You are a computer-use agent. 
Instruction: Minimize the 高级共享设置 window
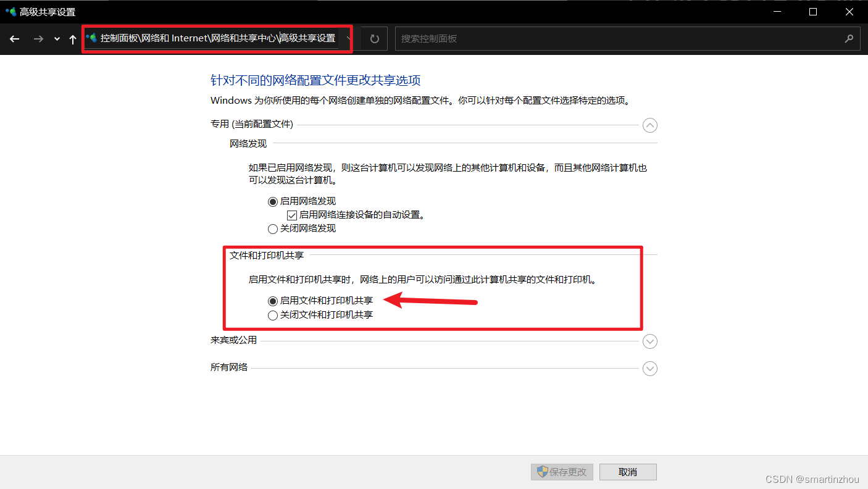778,12
